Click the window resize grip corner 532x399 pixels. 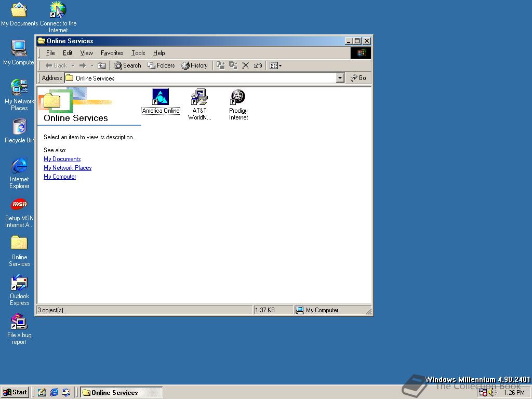(x=369, y=312)
